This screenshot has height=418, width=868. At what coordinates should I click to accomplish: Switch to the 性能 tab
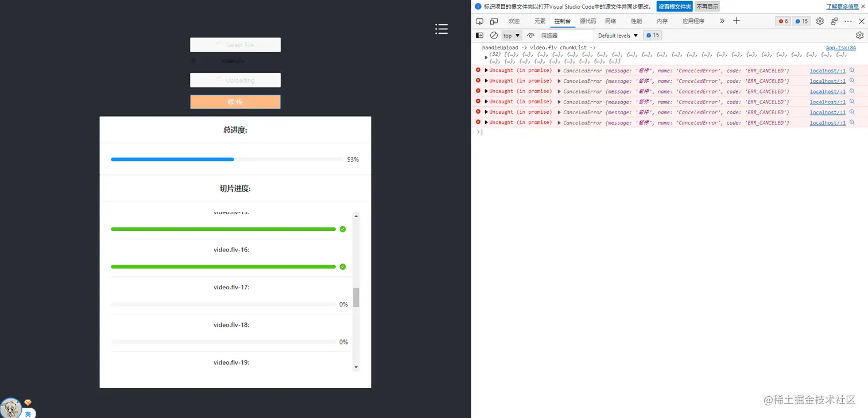click(636, 21)
